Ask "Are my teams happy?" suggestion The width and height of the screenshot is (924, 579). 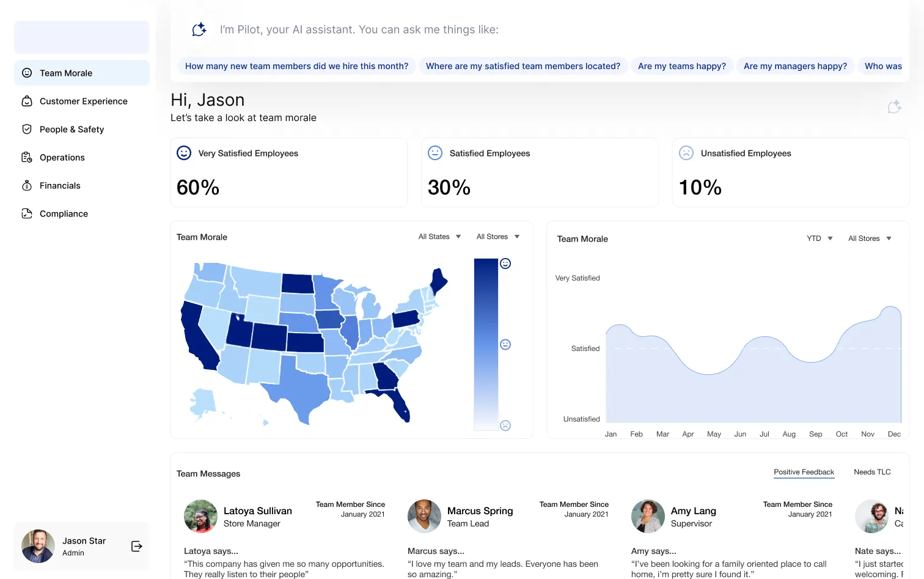point(681,66)
